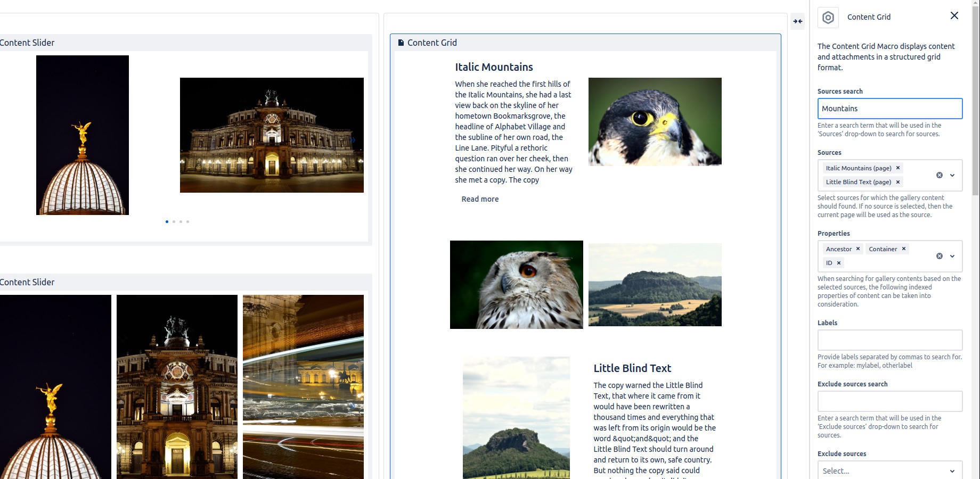The width and height of the screenshot is (980, 479).
Task: Remove the Little Blind Text (page) tag
Action: (x=898, y=182)
